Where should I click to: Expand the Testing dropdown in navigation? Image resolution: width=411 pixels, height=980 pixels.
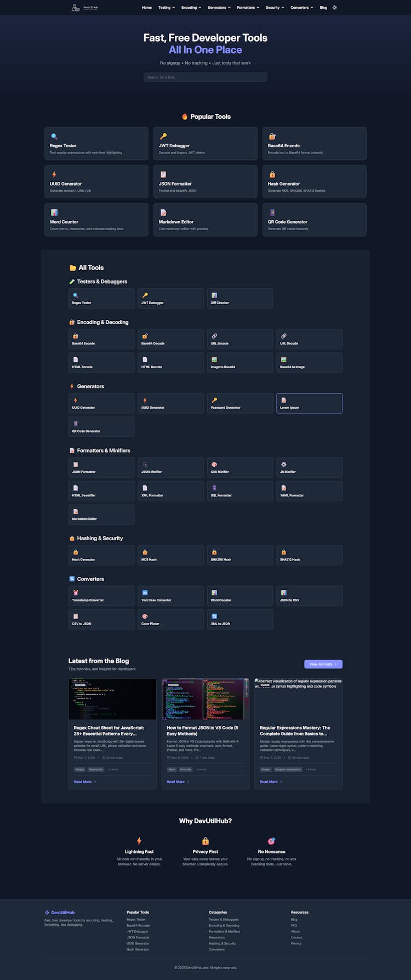click(167, 8)
